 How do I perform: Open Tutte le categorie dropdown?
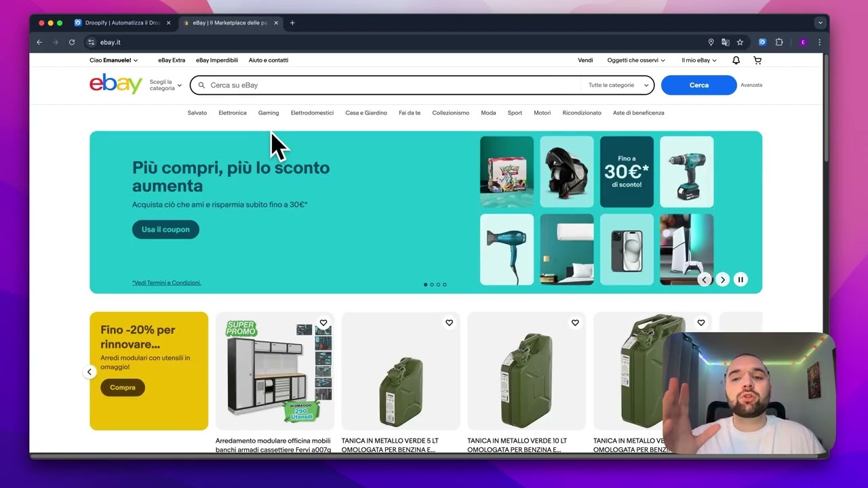(x=618, y=85)
